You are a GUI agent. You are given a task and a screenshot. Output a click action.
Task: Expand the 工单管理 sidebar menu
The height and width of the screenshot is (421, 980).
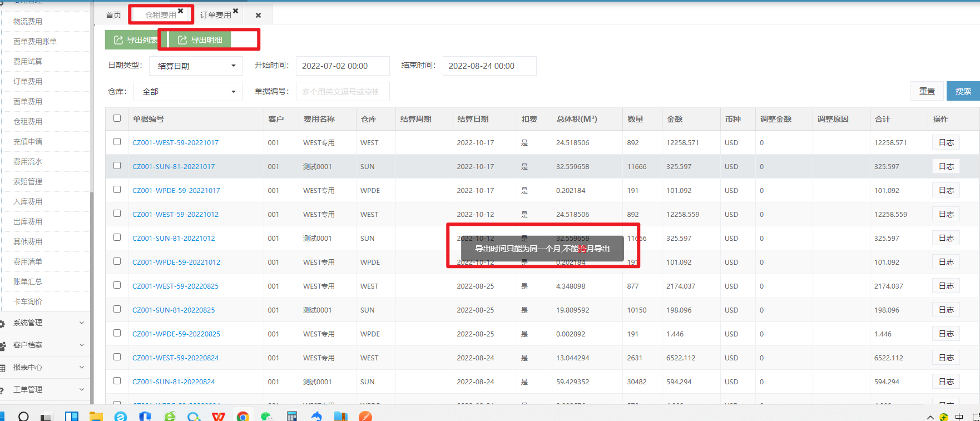click(x=44, y=389)
